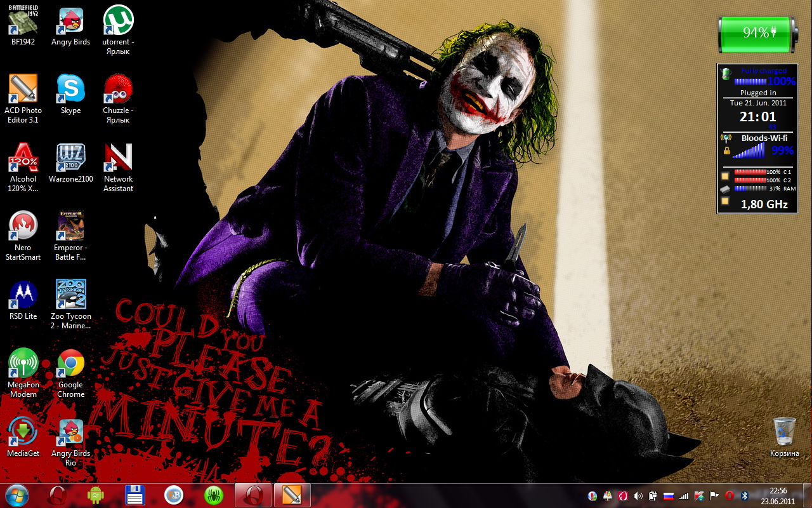Image resolution: width=812 pixels, height=508 pixels.
Task: Open the network signal bars tray icon
Action: (x=684, y=495)
